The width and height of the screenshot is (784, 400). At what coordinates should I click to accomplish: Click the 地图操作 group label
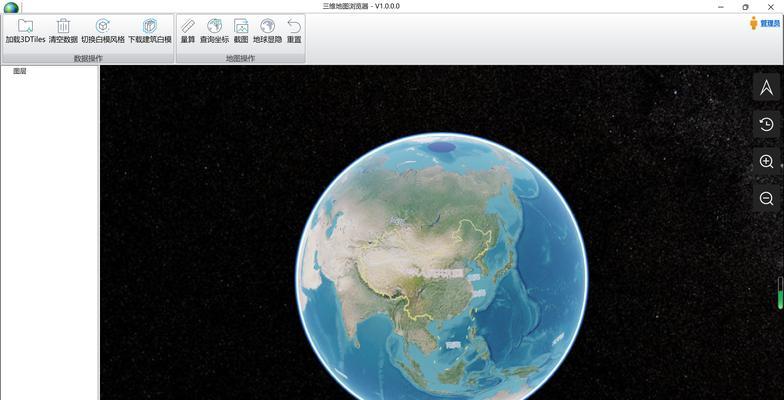(x=240, y=58)
